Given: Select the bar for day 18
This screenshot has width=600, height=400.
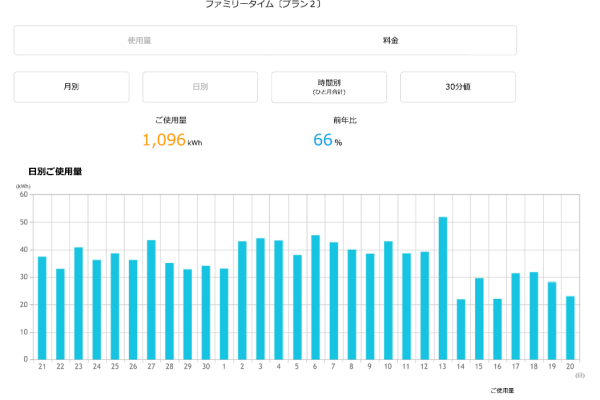Looking at the screenshot, I should click(534, 315).
